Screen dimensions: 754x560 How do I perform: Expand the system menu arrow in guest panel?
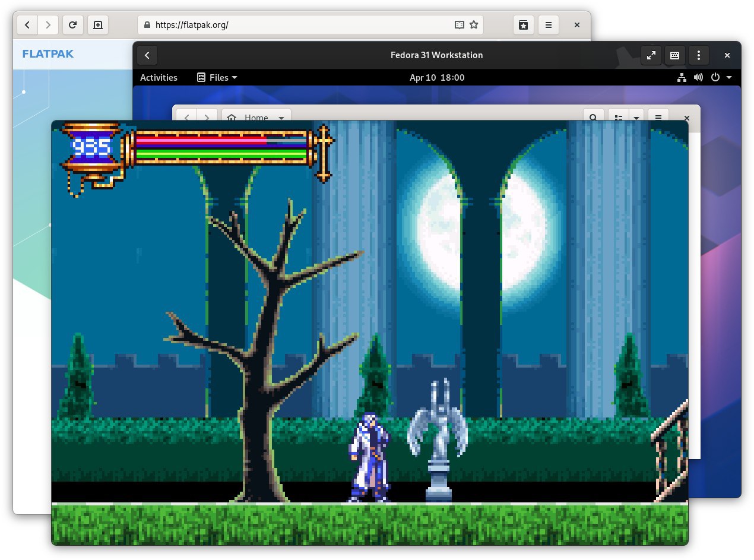coord(728,78)
